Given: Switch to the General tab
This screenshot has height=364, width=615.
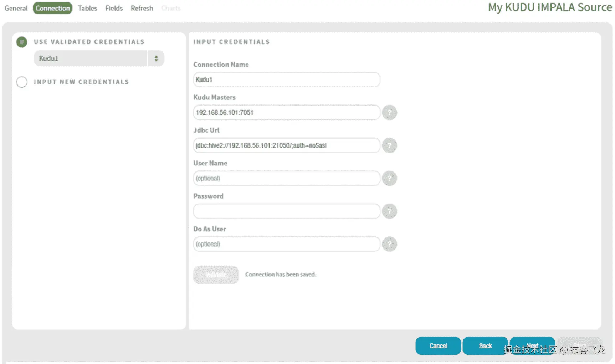Looking at the screenshot, I should click(x=16, y=8).
